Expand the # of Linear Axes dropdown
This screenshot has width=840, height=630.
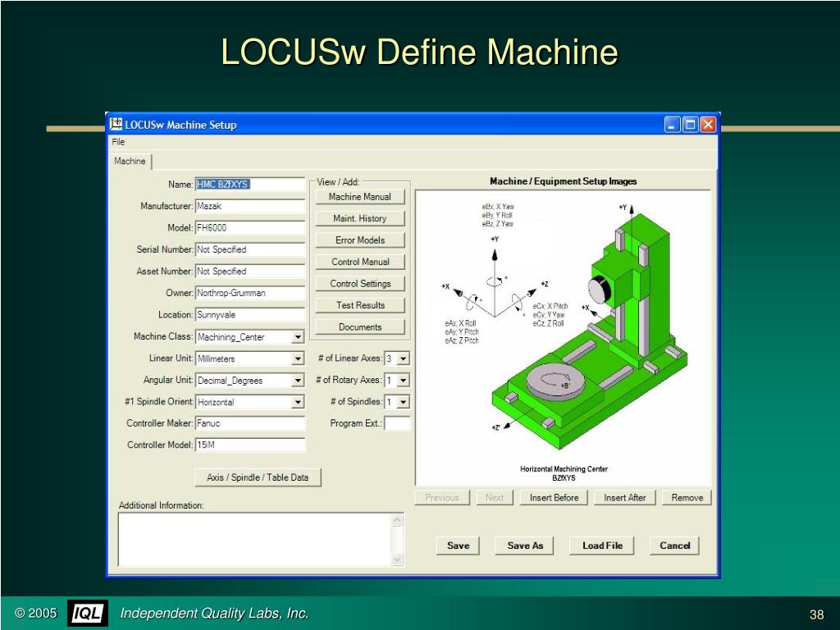[404, 358]
